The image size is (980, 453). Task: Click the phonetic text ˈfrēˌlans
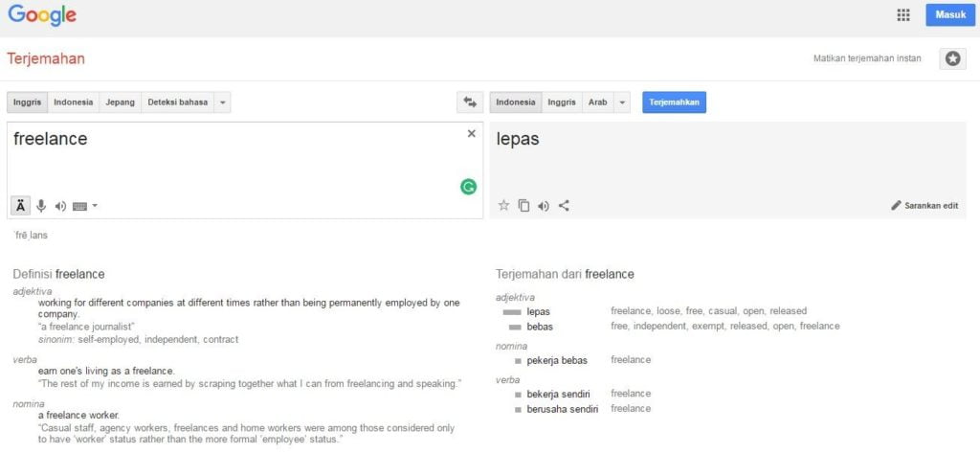click(31, 236)
